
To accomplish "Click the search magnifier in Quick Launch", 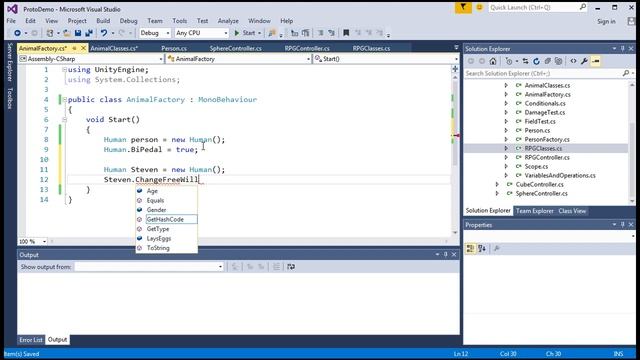I will pyautogui.click(x=583, y=7).
